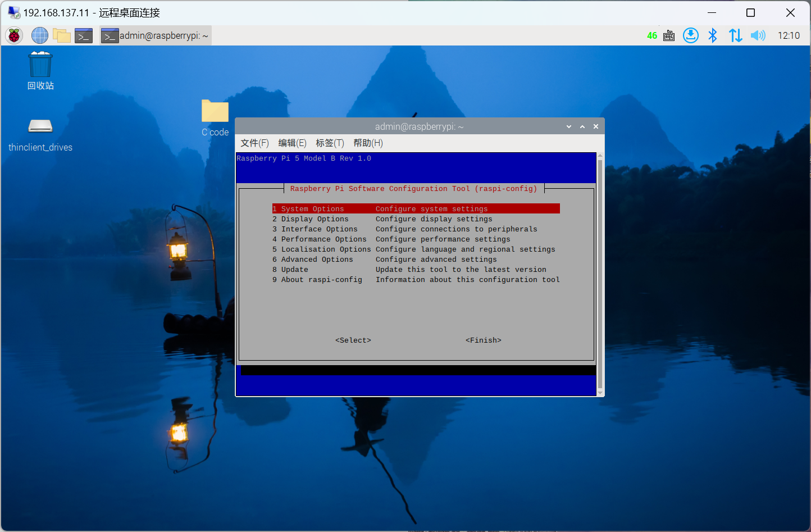
Task: Select 3 Interface Options entry
Action: [x=416, y=229]
